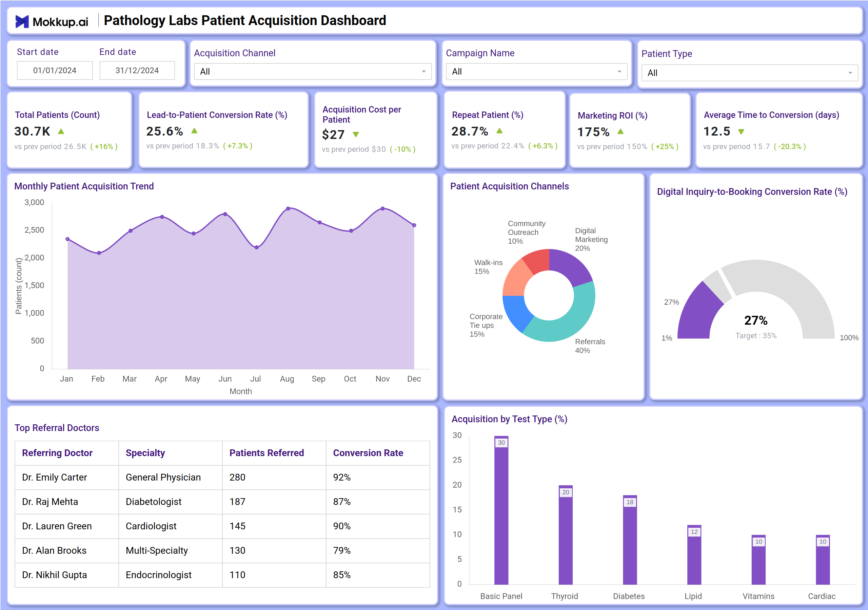Select the Dr. Nikhil Gupta cell

point(66,575)
